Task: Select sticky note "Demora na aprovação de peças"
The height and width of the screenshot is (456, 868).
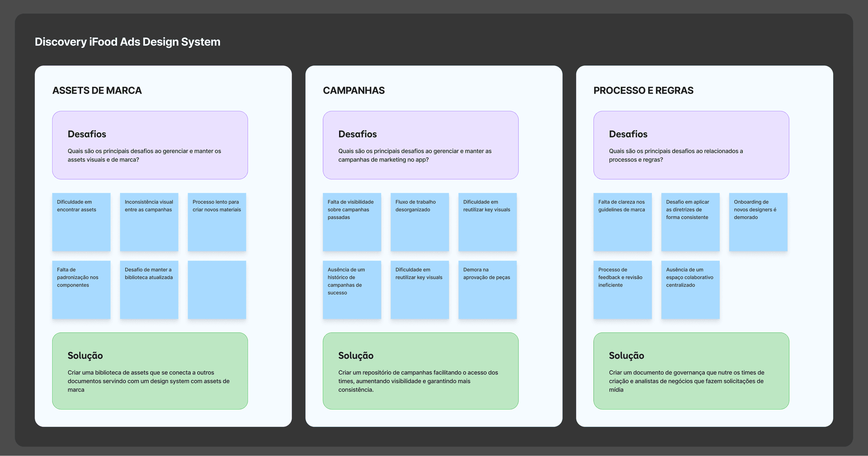Action: point(488,290)
